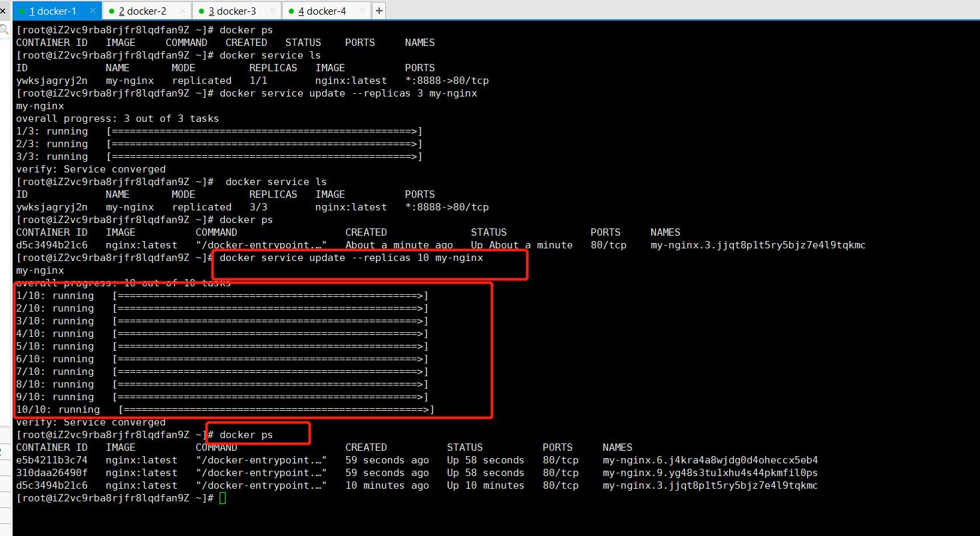Click the '10 minutes ago' created value

coord(387,485)
